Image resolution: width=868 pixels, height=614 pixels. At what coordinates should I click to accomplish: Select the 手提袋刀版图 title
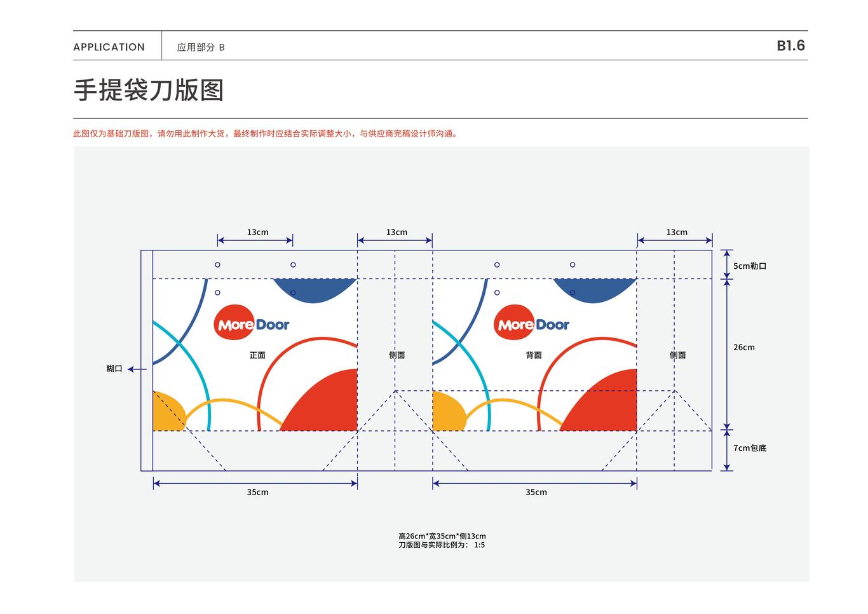point(149,90)
